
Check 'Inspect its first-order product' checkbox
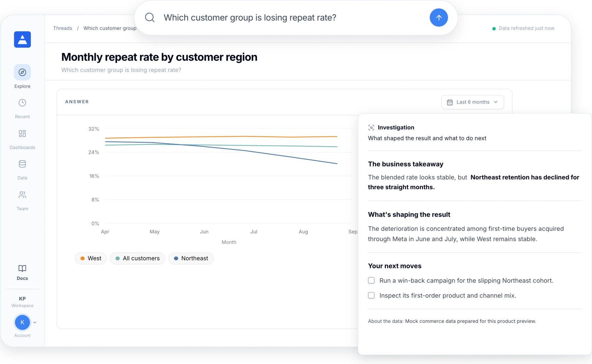point(371,295)
